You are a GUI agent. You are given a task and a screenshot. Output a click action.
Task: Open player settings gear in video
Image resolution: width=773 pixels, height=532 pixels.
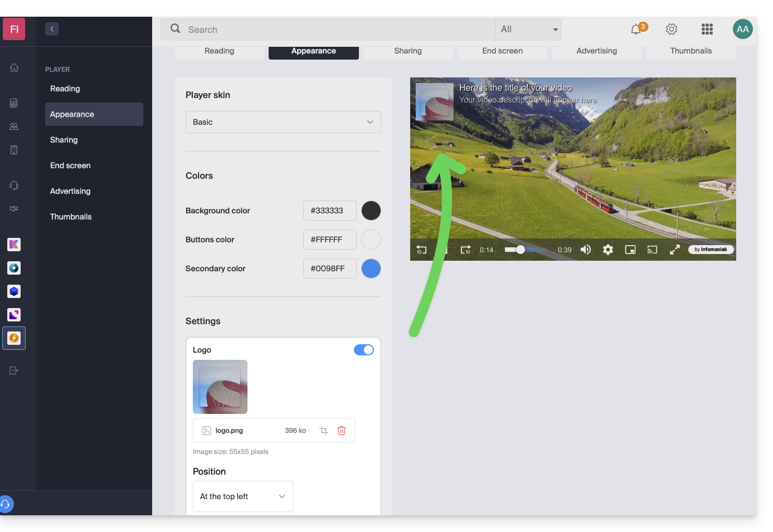608,250
